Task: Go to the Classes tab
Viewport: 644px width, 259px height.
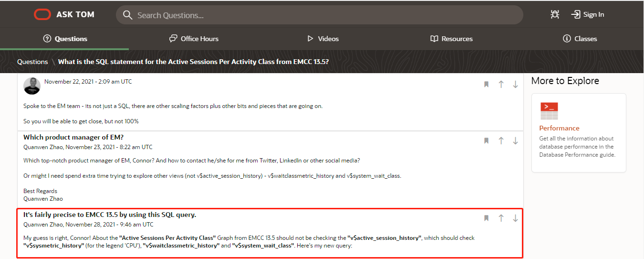Action: (580, 39)
